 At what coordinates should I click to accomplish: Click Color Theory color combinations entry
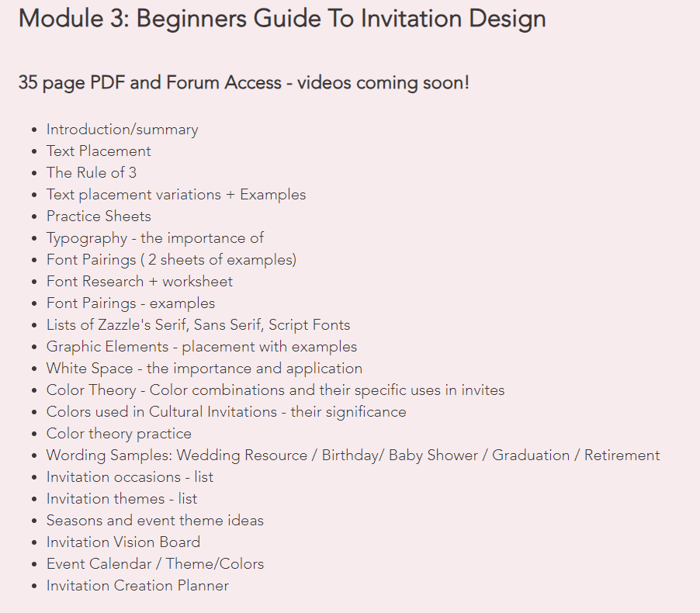point(275,390)
